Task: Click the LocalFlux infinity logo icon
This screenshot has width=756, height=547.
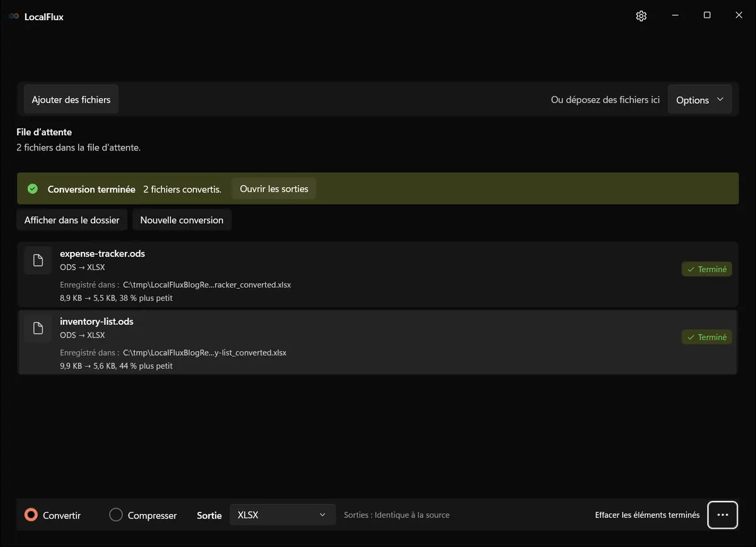Action: (x=14, y=16)
